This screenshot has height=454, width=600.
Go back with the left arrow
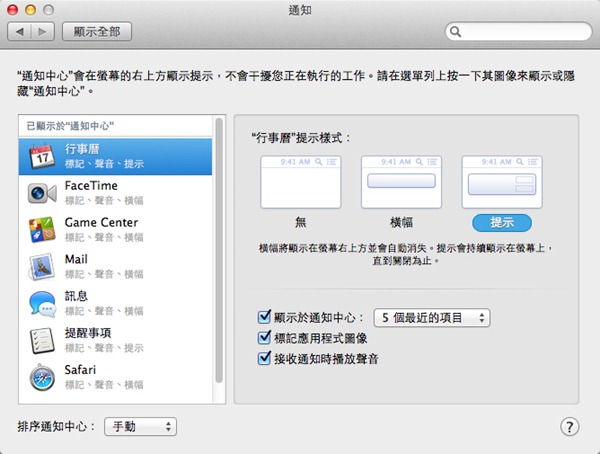tap(20, 31)
